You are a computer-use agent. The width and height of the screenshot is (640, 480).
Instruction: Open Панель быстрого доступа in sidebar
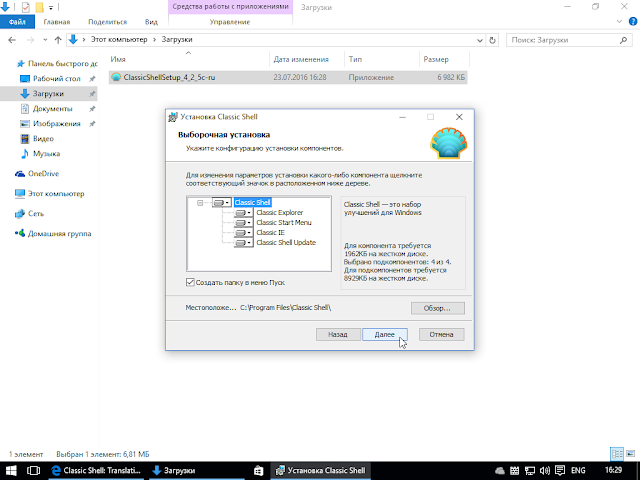(x=57, y=64)
